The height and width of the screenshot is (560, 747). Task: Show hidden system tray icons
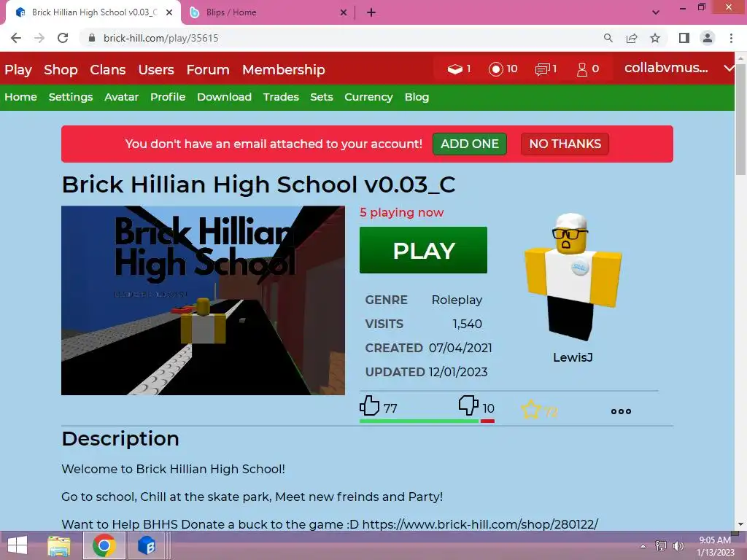coord(643,546)
